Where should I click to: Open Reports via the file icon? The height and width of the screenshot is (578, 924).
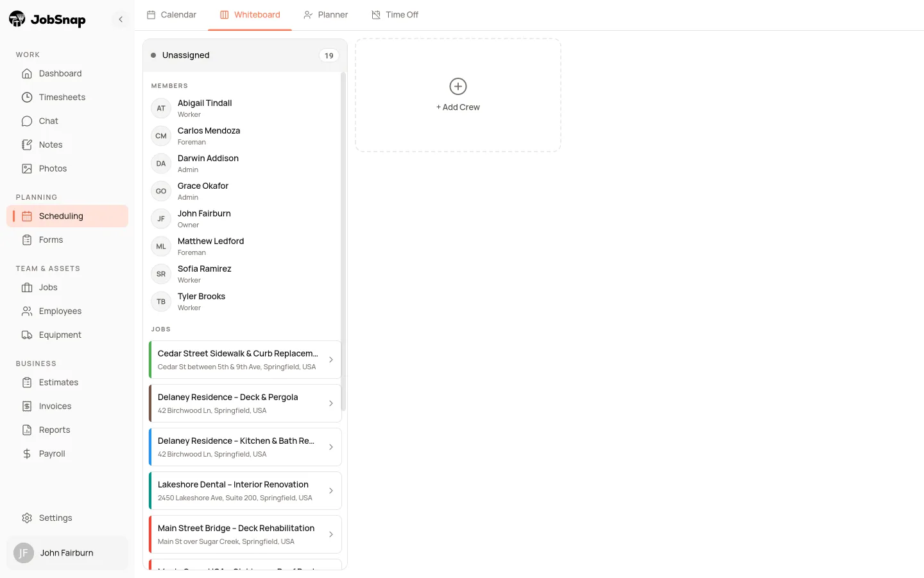coord(27,430)
